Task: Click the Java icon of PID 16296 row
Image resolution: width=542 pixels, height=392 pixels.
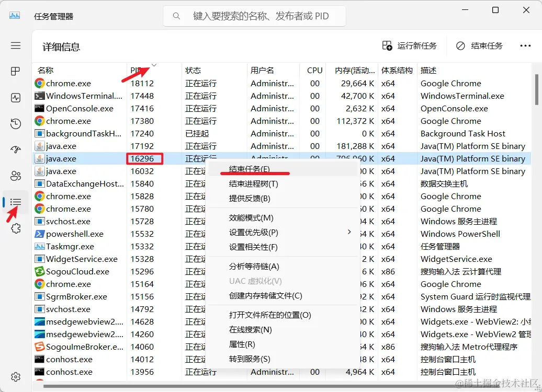Action: tap(39, 158)
